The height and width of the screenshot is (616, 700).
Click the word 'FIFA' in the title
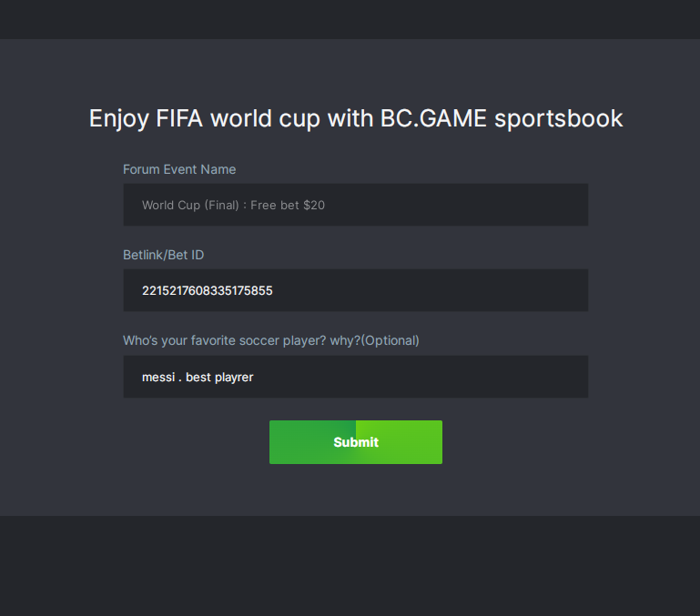[x=180, y=118]
